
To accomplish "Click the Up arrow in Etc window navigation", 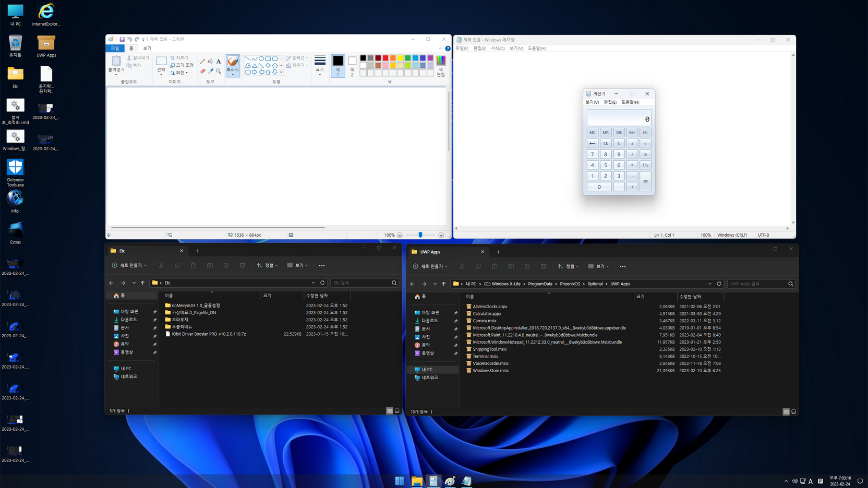I will [142, 283].
